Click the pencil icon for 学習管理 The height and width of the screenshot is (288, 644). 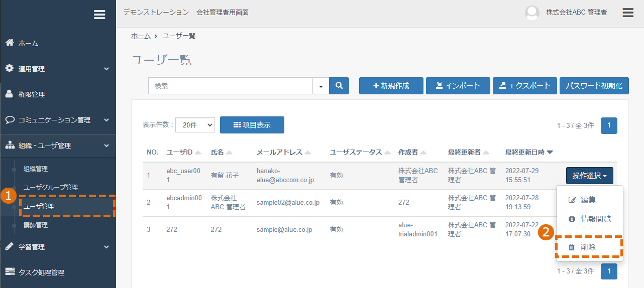[10, 246]
